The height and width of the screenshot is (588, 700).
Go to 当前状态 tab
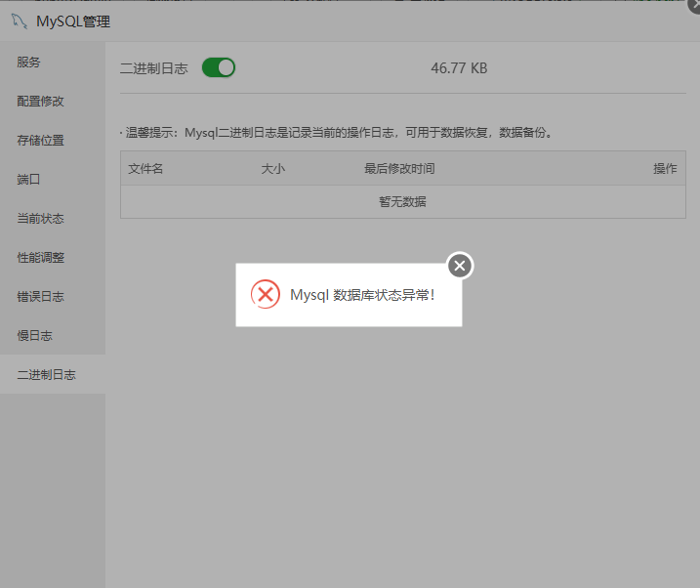tap(53, 219)
